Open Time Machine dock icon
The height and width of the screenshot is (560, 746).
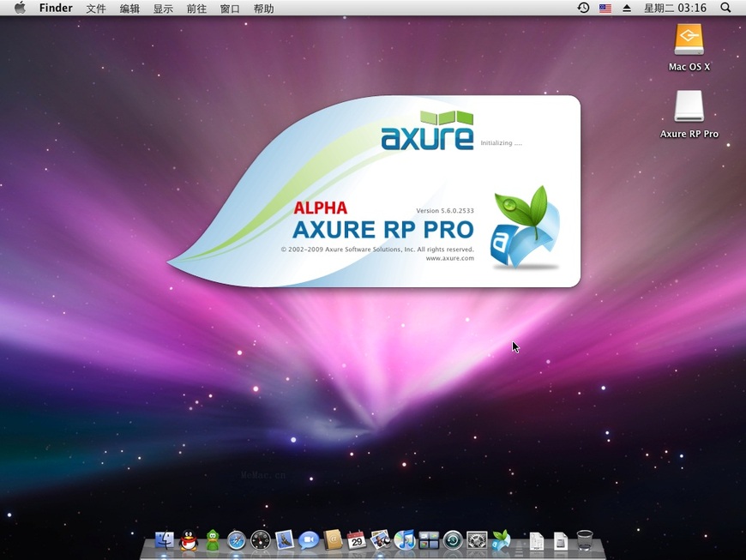[x=453, y=541]
